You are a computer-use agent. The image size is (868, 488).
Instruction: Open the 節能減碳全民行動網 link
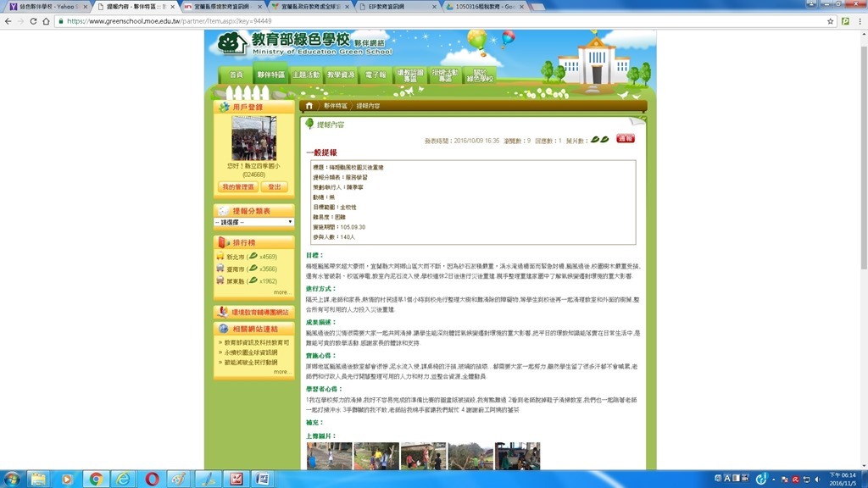click(250, 363)
